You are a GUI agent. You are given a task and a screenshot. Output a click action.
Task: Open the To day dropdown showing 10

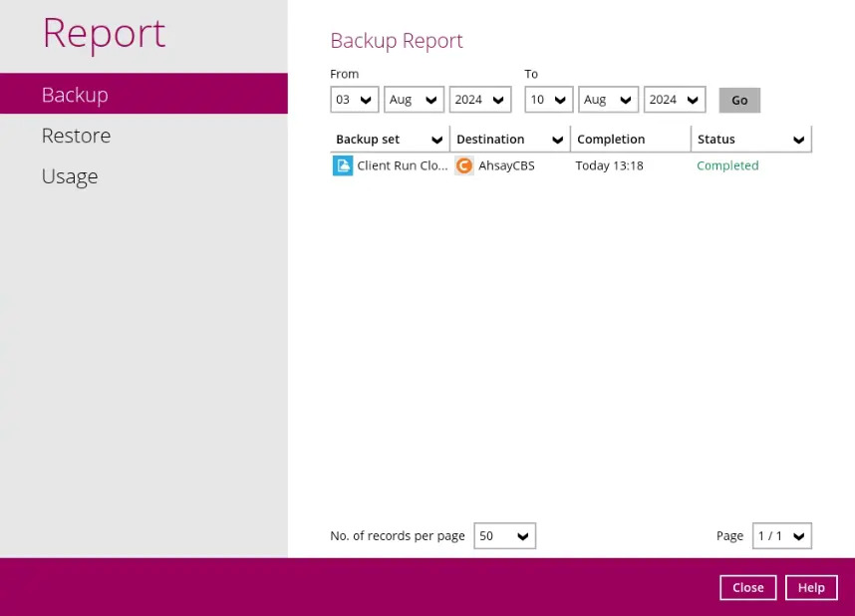click(548, 100)
